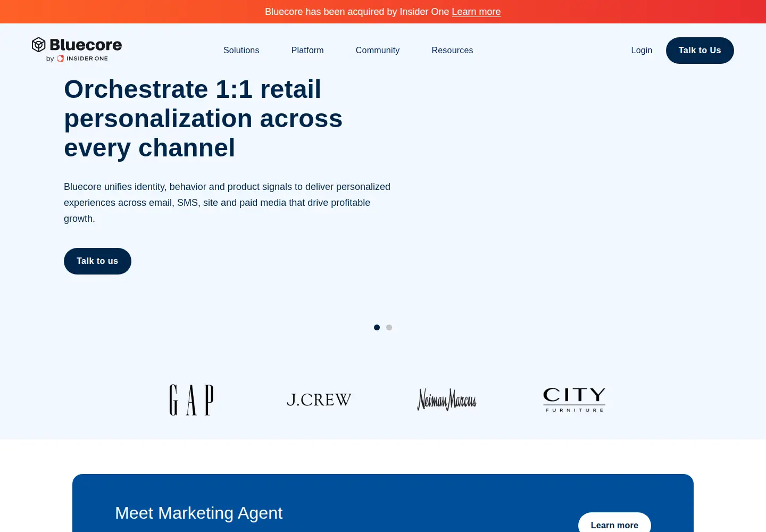Click the Login link
The image size is (766, 532).
click(642, 50)
